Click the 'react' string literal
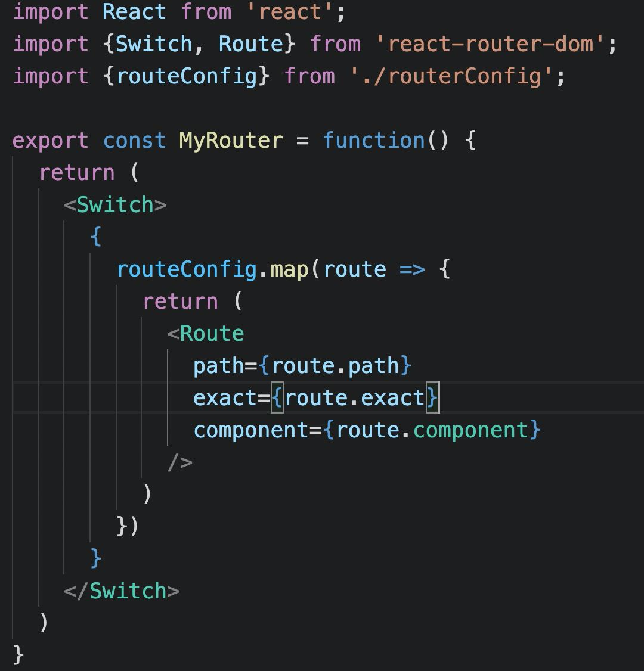This screenshot has width=644, height=671. click(x=291, y=12)
